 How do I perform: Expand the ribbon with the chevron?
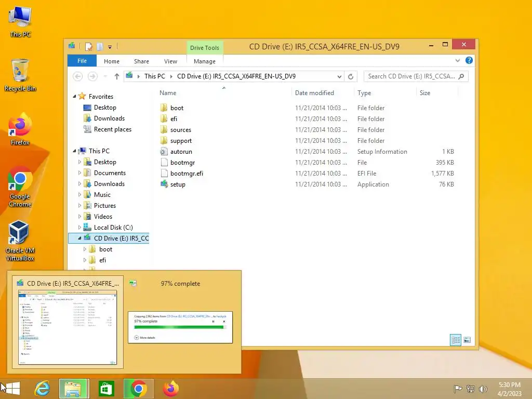tap(457, 60)
